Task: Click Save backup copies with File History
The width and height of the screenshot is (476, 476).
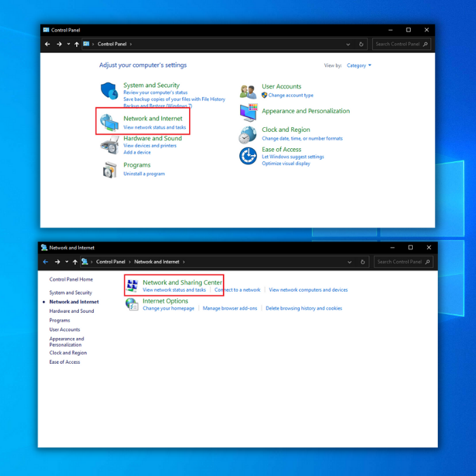Action: (x=174, y=99)
